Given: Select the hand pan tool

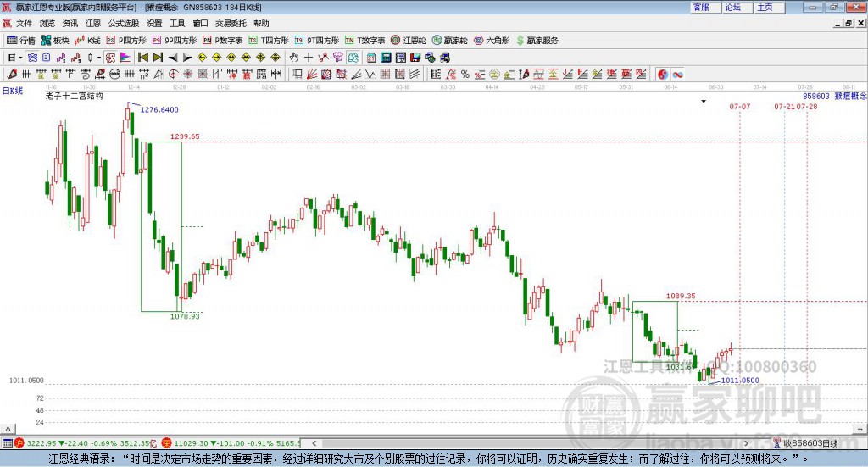Looking at the screenshot, I should tap(294, 58).
